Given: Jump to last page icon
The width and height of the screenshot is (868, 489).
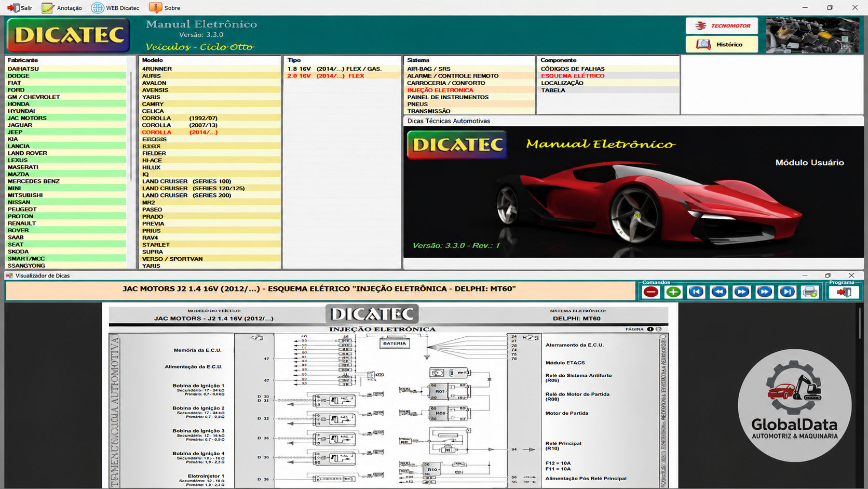Looking at the screenshot, I should (x=787, y=292).
